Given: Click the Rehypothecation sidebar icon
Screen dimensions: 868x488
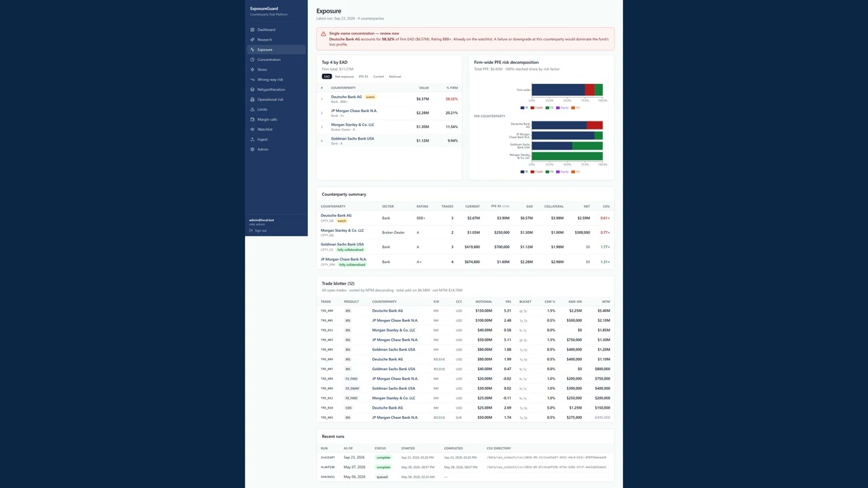Looking at the screenshot, I should 252,89.
